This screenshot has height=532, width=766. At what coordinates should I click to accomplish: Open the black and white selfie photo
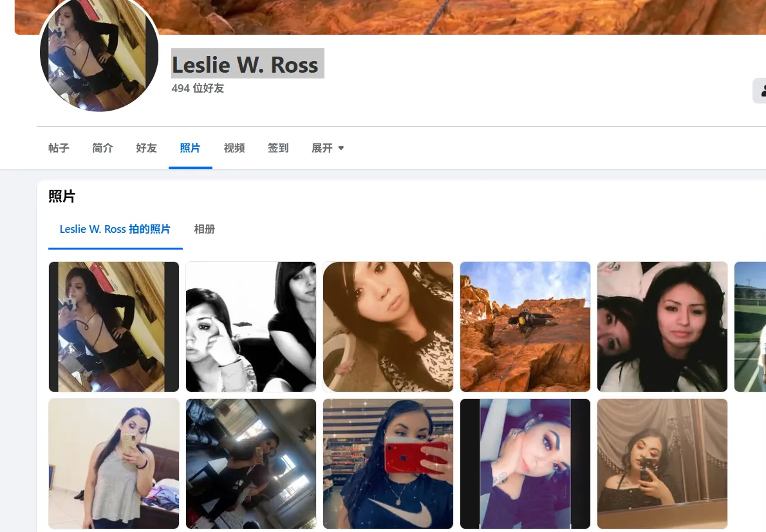(250, 326)
